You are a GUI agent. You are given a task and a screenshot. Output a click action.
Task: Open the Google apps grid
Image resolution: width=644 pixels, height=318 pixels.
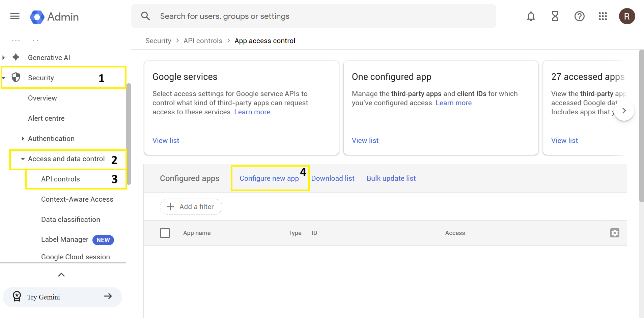603,16
